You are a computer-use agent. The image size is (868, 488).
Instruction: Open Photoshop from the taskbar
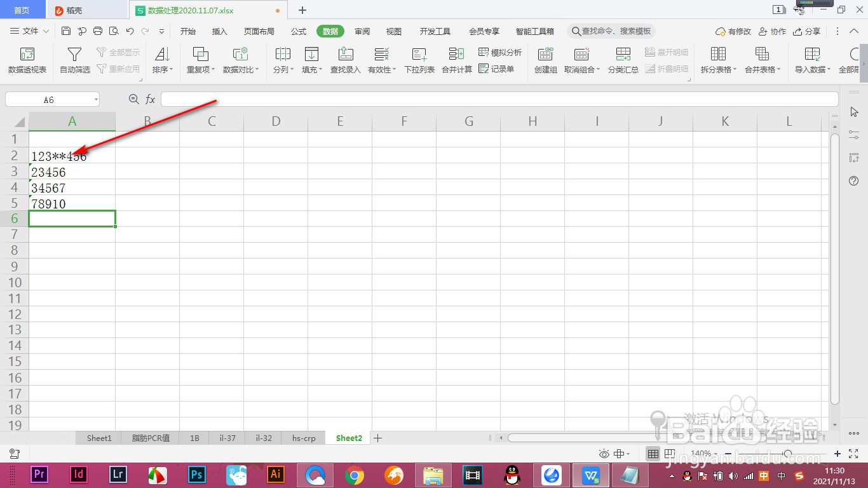(196, 475)
